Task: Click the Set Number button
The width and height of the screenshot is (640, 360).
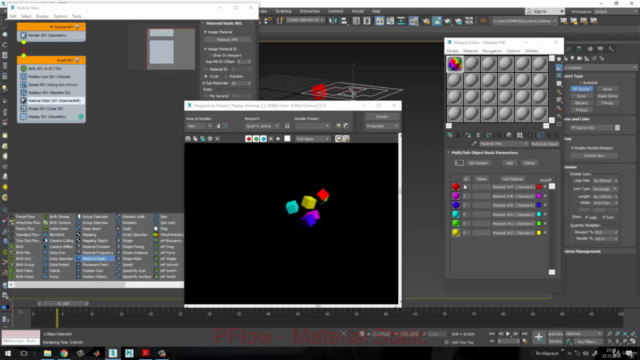Action: 478,163
